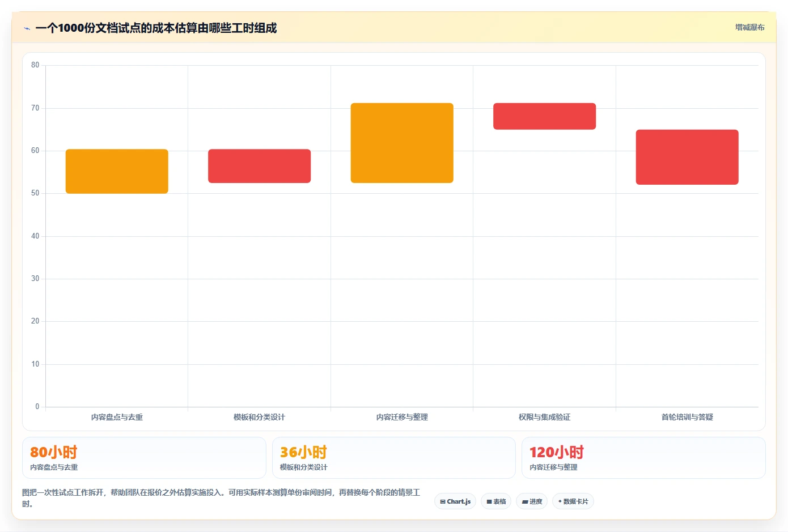788x532 pixels.
Task: Open the 36小时 data card
Action: pos(394,458)
